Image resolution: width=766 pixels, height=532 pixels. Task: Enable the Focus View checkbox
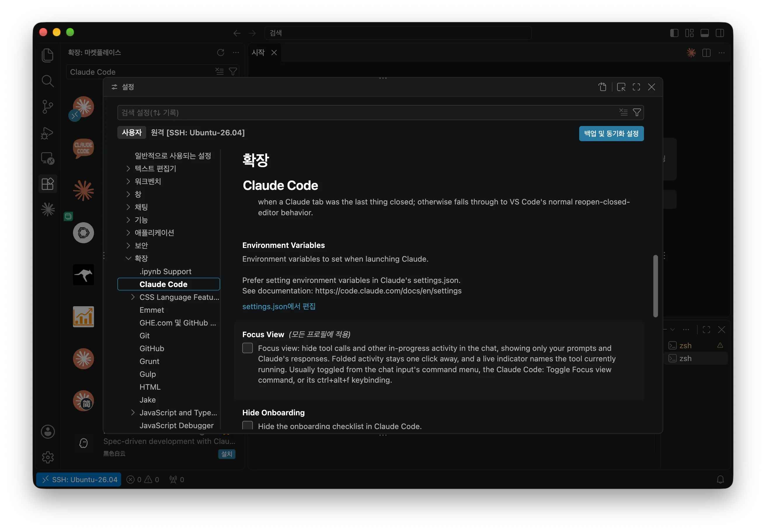coord(247,348)
